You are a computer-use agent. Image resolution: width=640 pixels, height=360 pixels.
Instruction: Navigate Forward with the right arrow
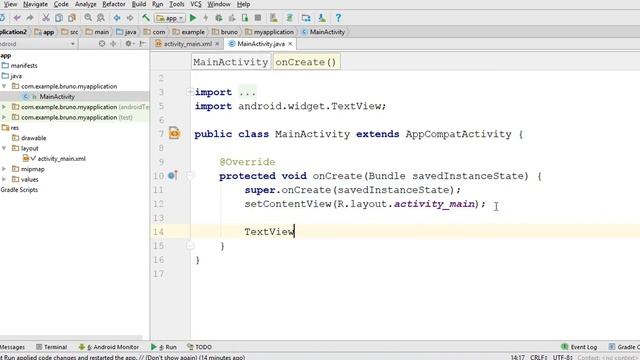pyautogui.click(x=130, y=18)
